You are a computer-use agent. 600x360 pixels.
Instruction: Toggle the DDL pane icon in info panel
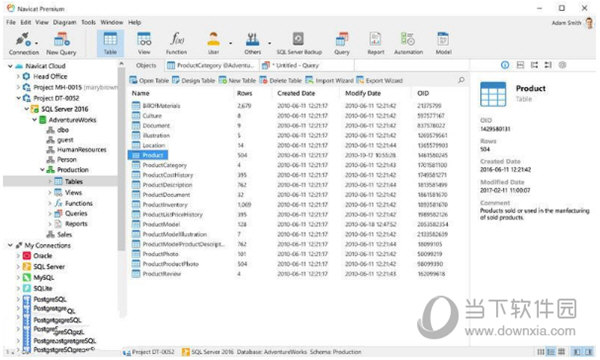tap(520, 65)
